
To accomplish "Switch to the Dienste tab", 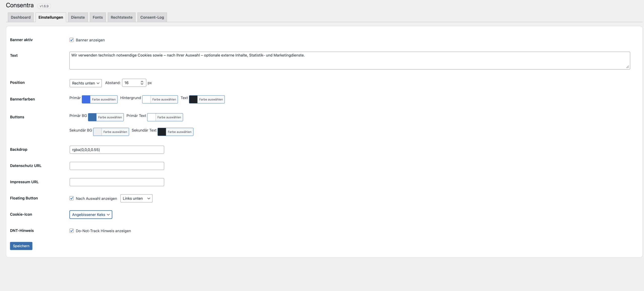I will 78,17.
